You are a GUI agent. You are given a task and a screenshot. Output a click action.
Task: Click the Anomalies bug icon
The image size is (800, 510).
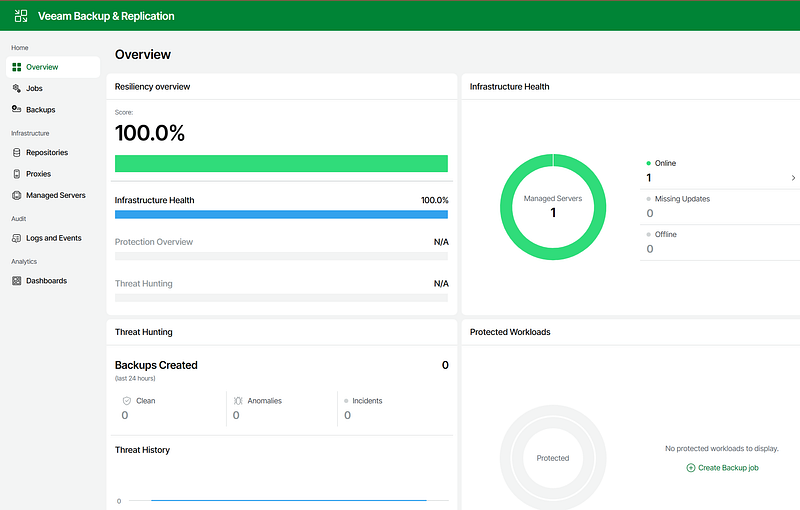[x=238, y=401]
